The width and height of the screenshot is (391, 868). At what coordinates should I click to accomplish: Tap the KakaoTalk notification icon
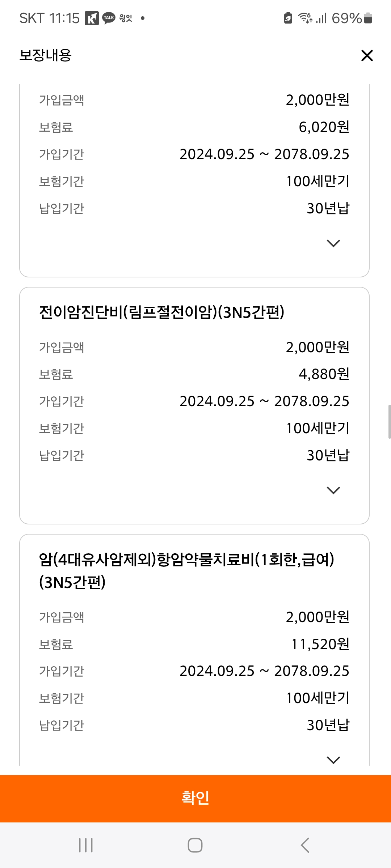[x=109, y=18]
